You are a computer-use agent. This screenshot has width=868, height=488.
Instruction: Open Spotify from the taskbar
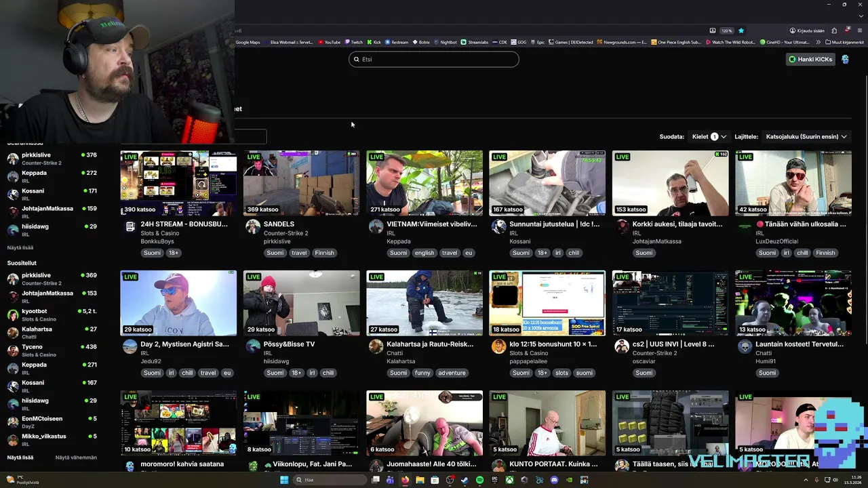pos(479,480)
